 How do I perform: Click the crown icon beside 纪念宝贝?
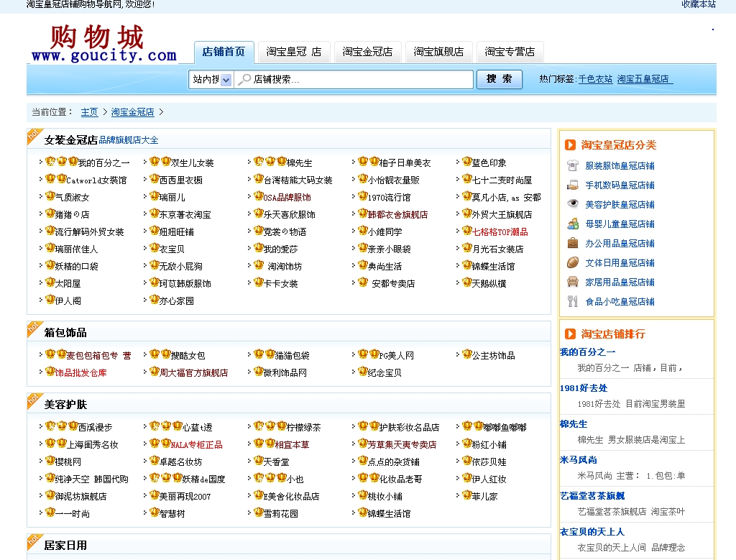(x=363, y=372)
